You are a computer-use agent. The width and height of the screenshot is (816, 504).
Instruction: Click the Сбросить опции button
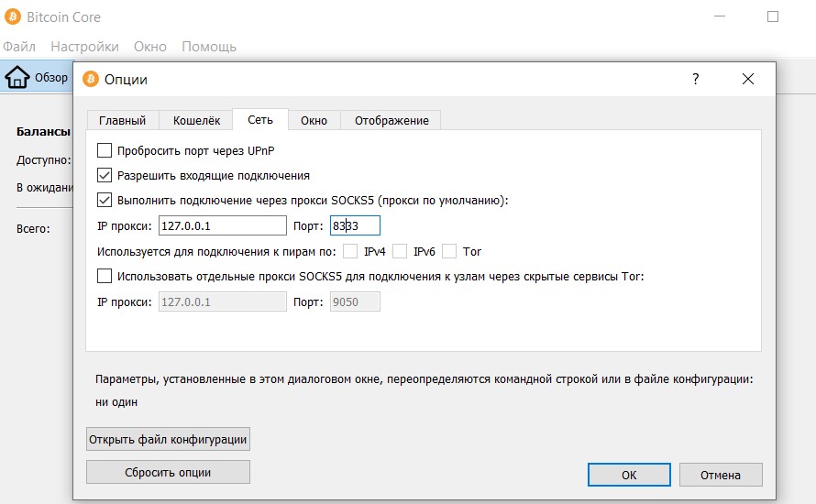tap(168, 472)
